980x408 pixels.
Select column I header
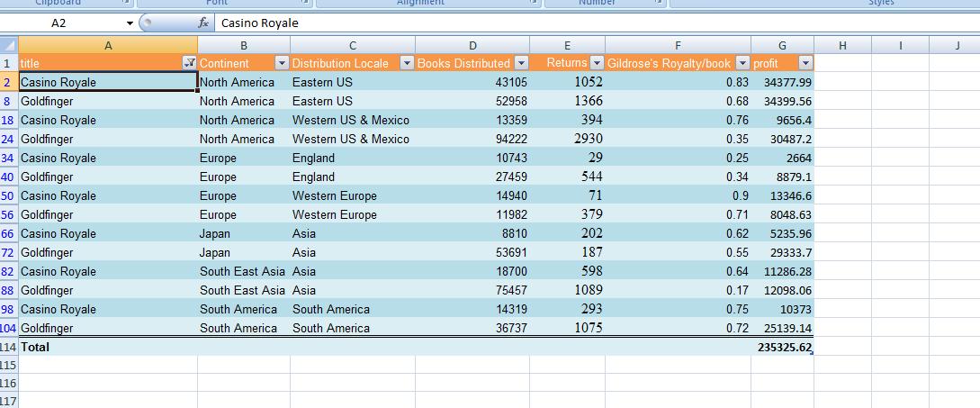coord(900,45)
